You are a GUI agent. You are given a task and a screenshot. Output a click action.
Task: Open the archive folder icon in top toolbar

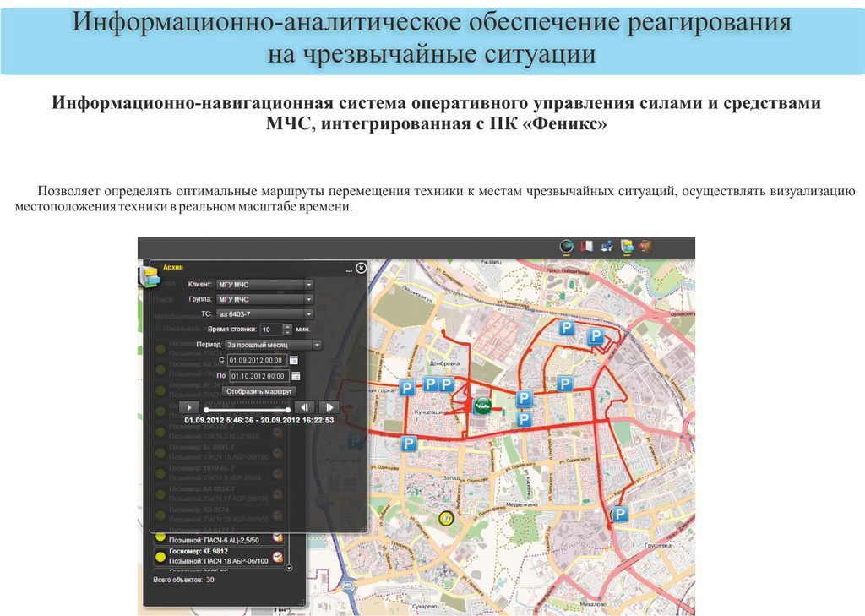click(x=627, y=246)
